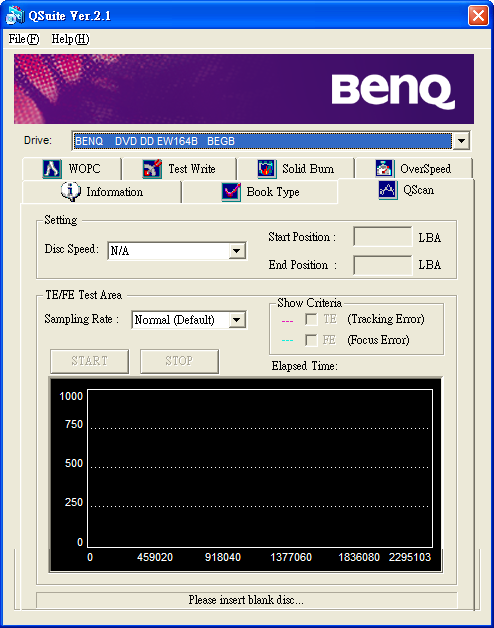Click the WOPC tab icon

click(x=52, y=169)
